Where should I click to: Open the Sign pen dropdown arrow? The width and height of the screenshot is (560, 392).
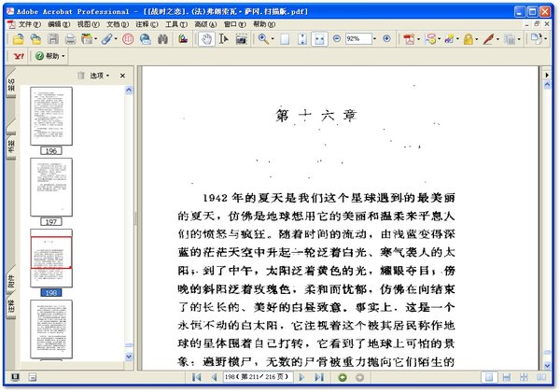(497, 39)
